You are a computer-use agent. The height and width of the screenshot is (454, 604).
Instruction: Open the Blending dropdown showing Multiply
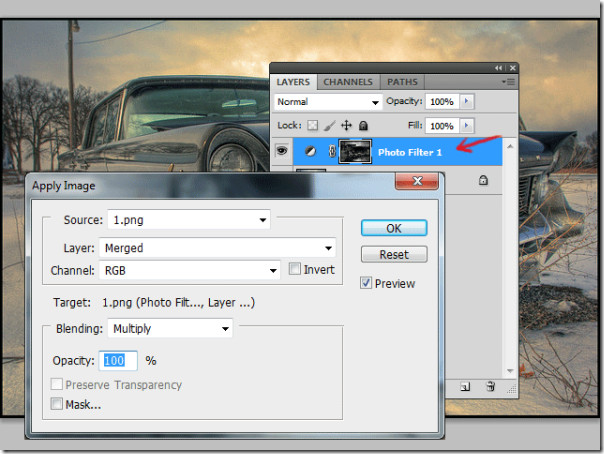click(x=170, y=328)
